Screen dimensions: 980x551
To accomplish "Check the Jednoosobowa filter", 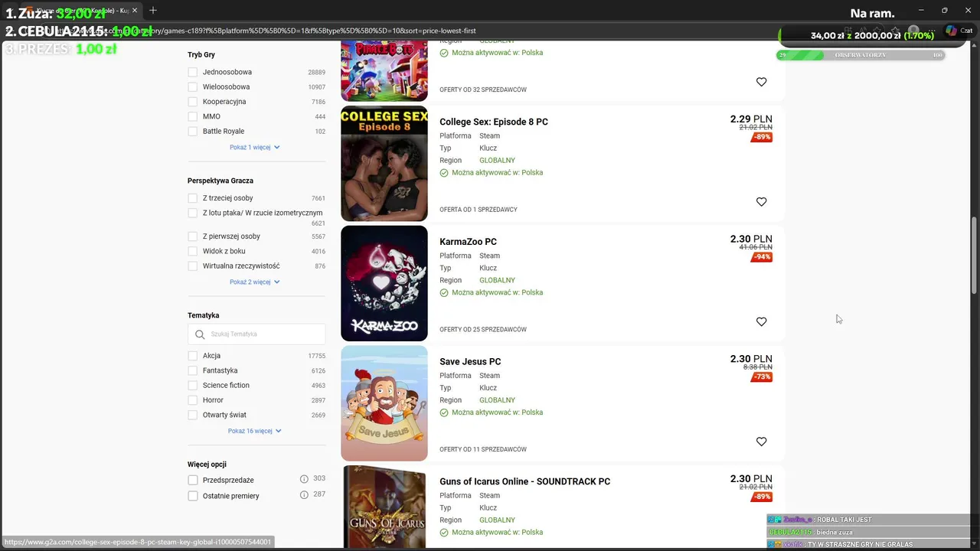I will 193,72.
